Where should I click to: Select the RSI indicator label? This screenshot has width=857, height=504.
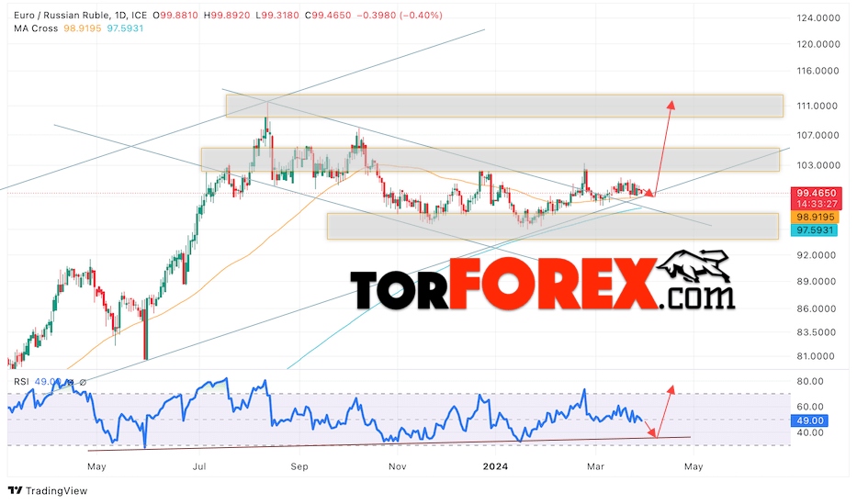pyautogui.click(x=21, y=382)
